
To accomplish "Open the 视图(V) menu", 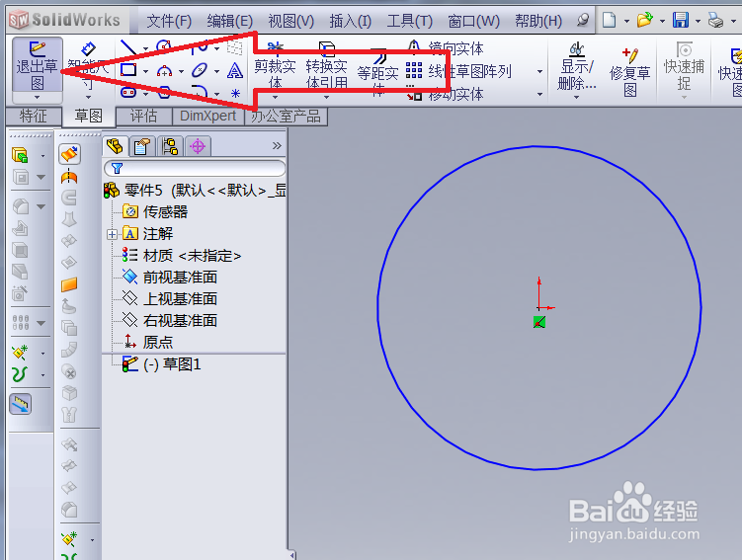I will point(291,21).
